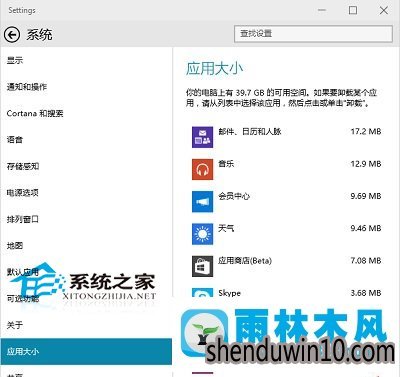The image size is (400, 377).
Task: Click the 9.46 MB size value
Action: coord(366,228)
